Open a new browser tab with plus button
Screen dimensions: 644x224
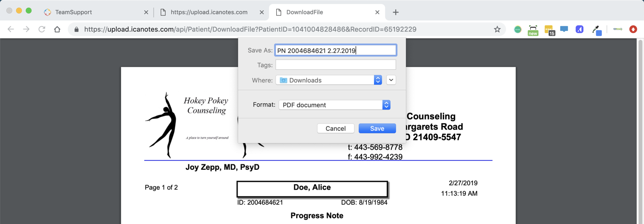click(x=396, y=12)
